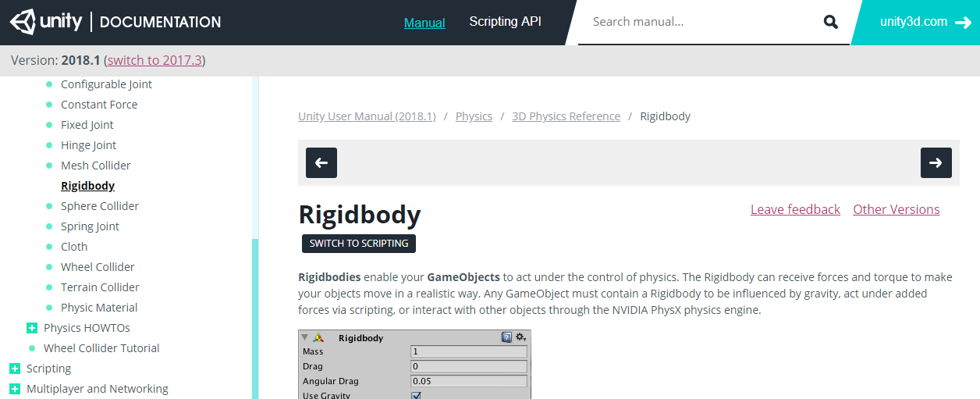
Task: Open the Leave feedback link
Action: pyautogui.click(x=795, y=209)
